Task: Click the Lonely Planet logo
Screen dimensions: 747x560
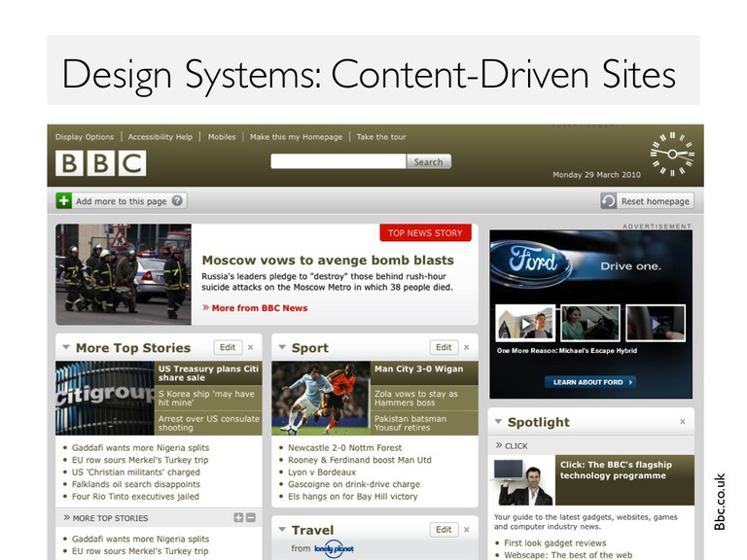Action: pyautogui.click(x=334, y=549)
